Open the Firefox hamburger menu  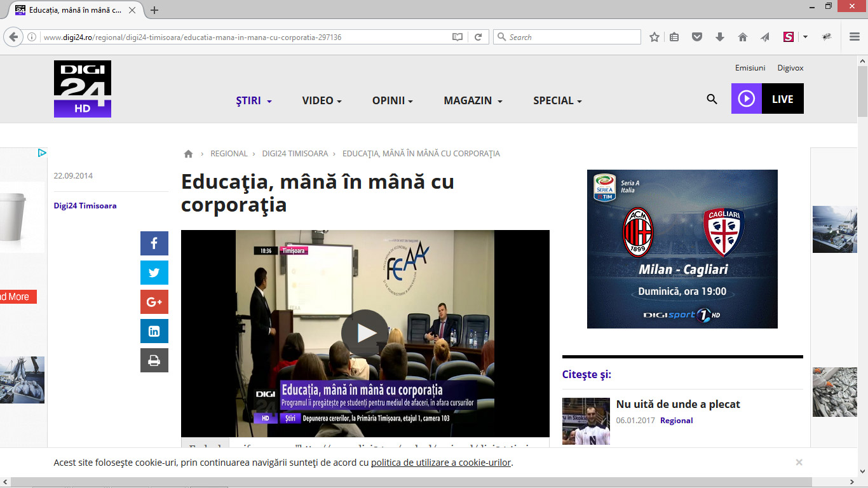pyautogui.click(x=855, y=37)
